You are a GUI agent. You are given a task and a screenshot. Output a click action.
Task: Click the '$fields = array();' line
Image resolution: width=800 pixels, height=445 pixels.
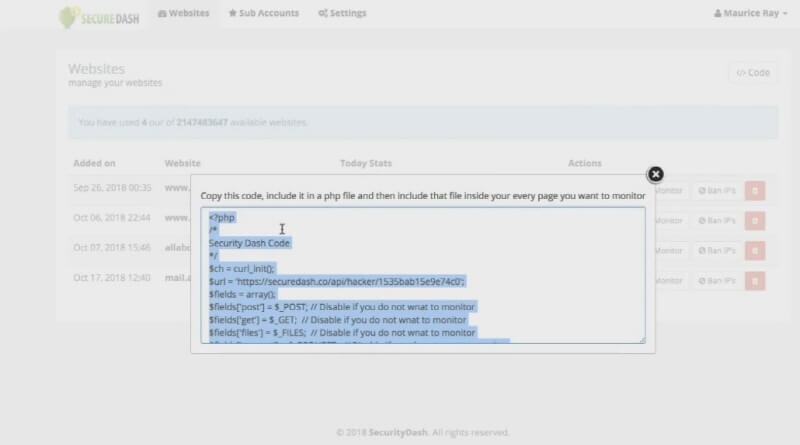(242, 294)
